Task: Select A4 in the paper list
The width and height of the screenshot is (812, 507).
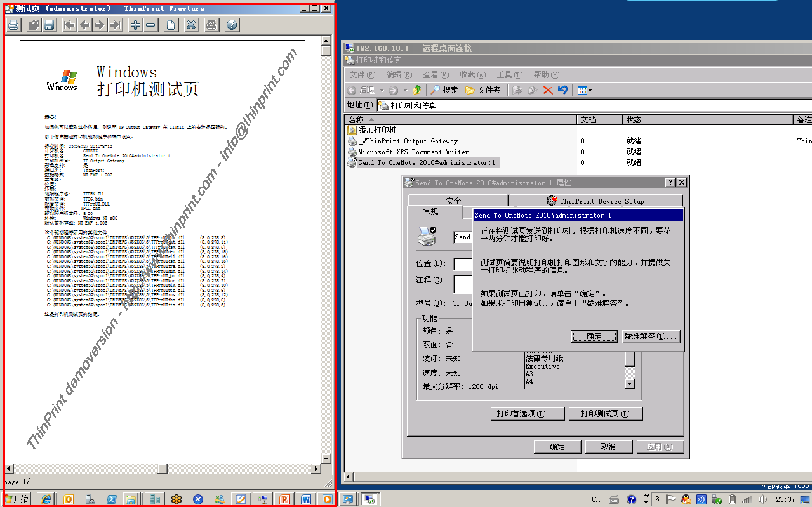Action: (x=529, y=382)
